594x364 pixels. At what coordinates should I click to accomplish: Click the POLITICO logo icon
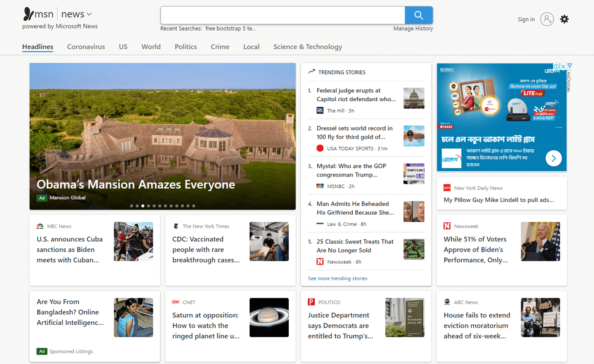[x=311, y=302]
